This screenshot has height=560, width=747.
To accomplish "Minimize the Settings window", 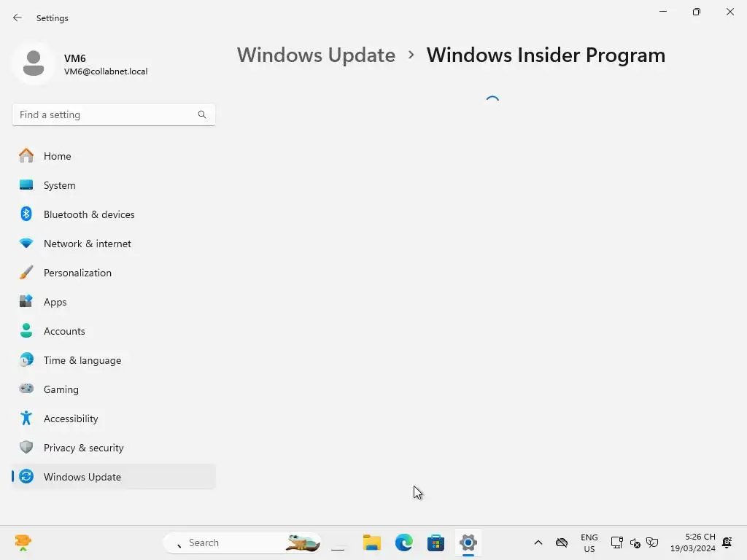I will [x=662, y=12].
